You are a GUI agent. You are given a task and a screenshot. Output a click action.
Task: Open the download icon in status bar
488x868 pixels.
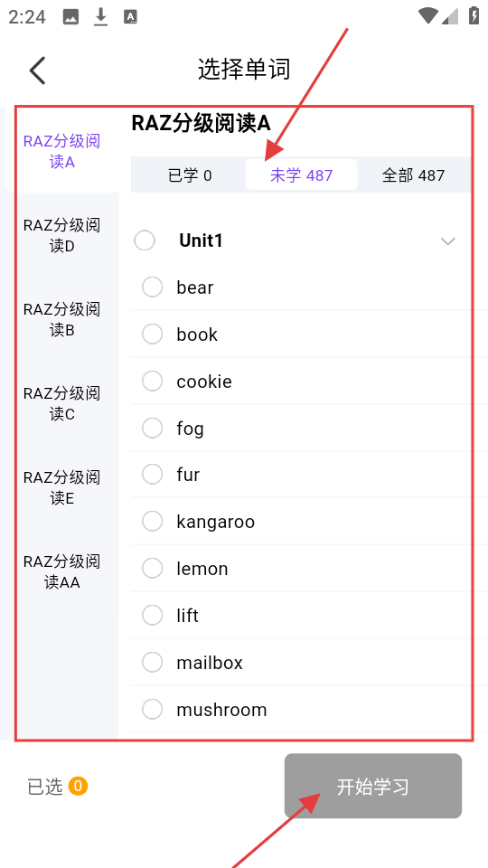point(100,17)
